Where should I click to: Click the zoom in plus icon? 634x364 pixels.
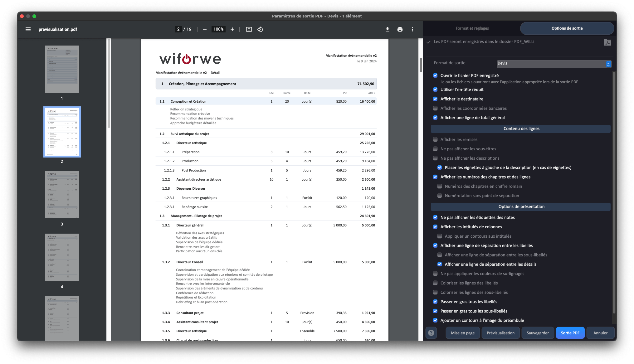click(x=232, y=29)
